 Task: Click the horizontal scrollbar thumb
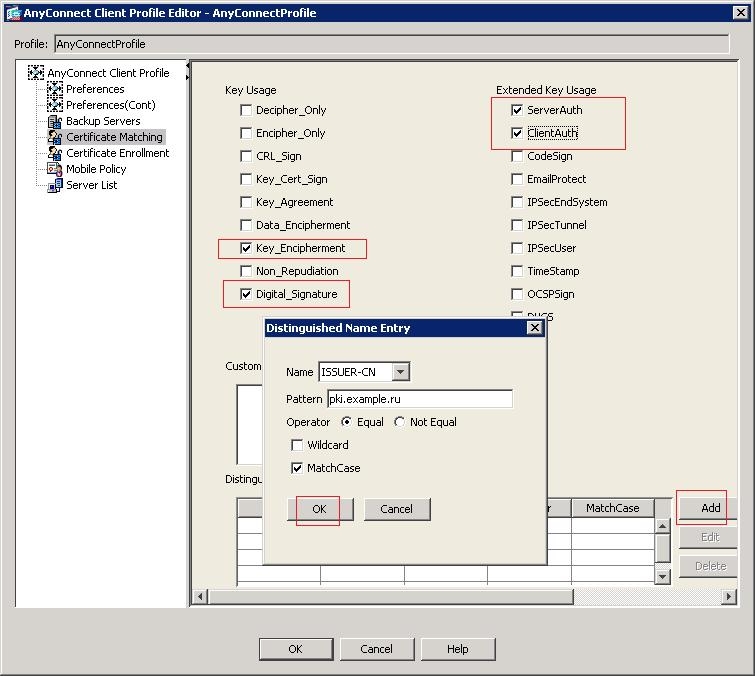click(391, 597)
